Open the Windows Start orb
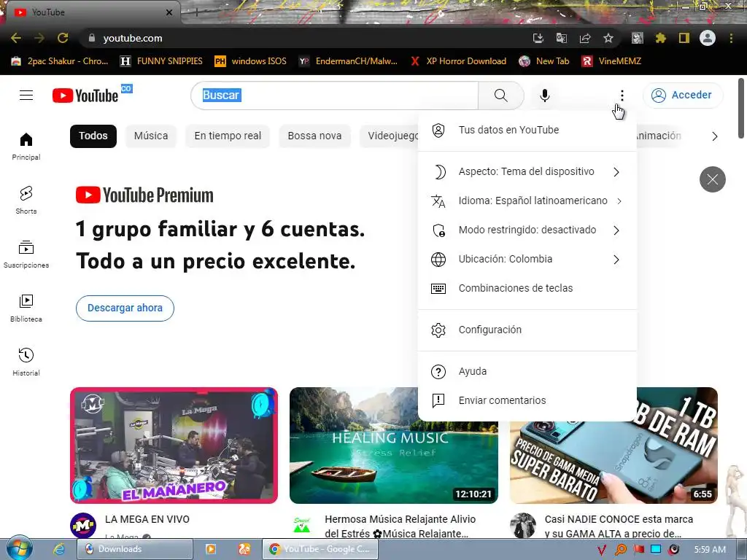The width and height of the screenshot is (747, 560). pyautogui.click(x=18, y=548)
